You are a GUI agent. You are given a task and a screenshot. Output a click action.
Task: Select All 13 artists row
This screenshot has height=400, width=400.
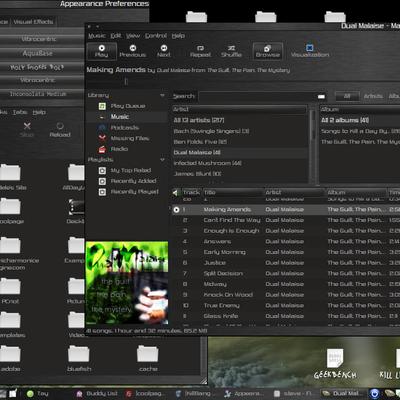[240, 120]
